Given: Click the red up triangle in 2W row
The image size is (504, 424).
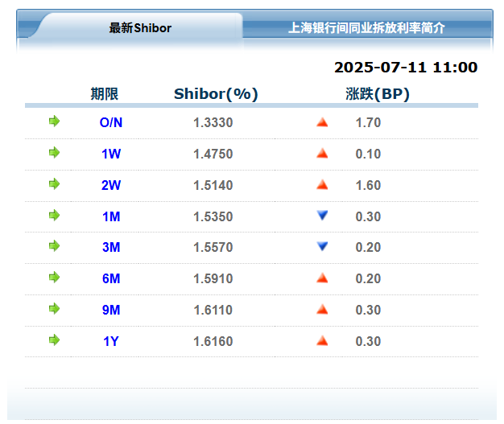Looking at the screenshot, I should [x=322, y=185].
